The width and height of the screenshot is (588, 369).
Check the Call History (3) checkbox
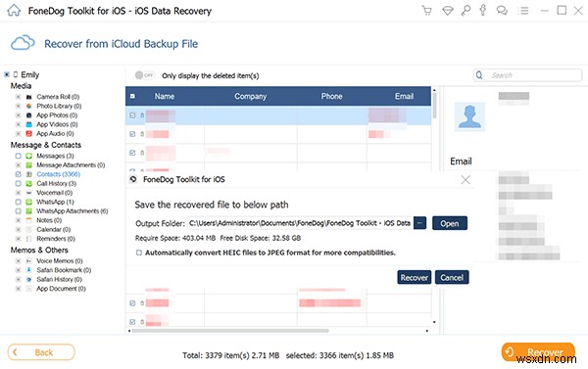[x=18, y=184]
